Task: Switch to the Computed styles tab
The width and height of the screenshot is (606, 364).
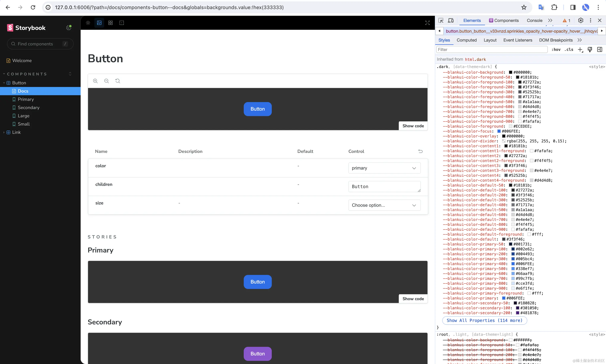Action: tap(466, 40)
